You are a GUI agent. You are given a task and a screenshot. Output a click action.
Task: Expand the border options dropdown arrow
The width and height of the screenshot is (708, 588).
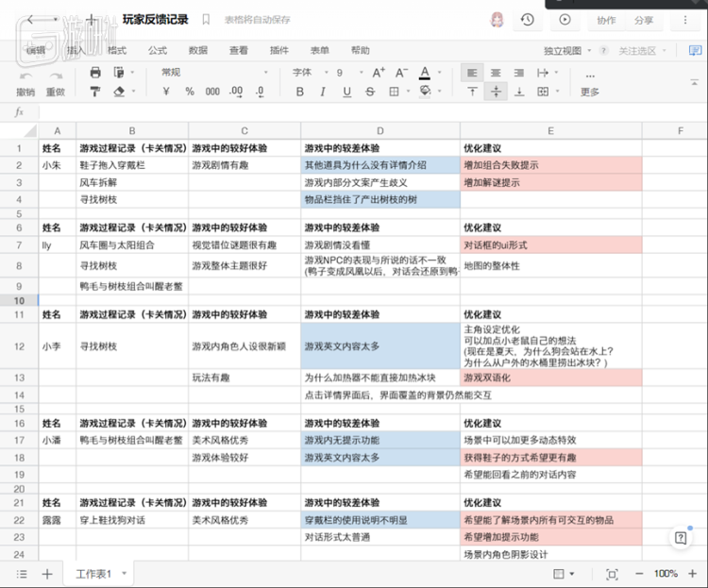coord(408,92)
